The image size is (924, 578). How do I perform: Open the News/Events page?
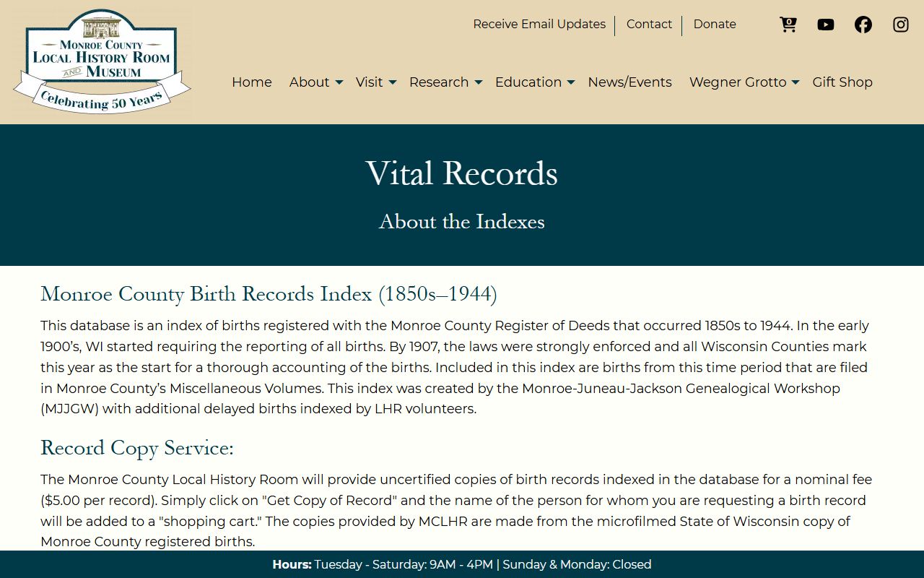[x=629, y=82]
